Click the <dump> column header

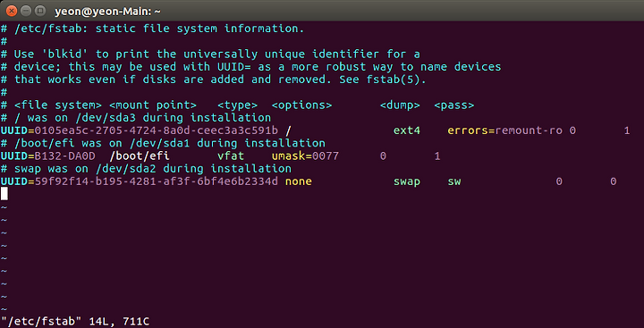400,105
